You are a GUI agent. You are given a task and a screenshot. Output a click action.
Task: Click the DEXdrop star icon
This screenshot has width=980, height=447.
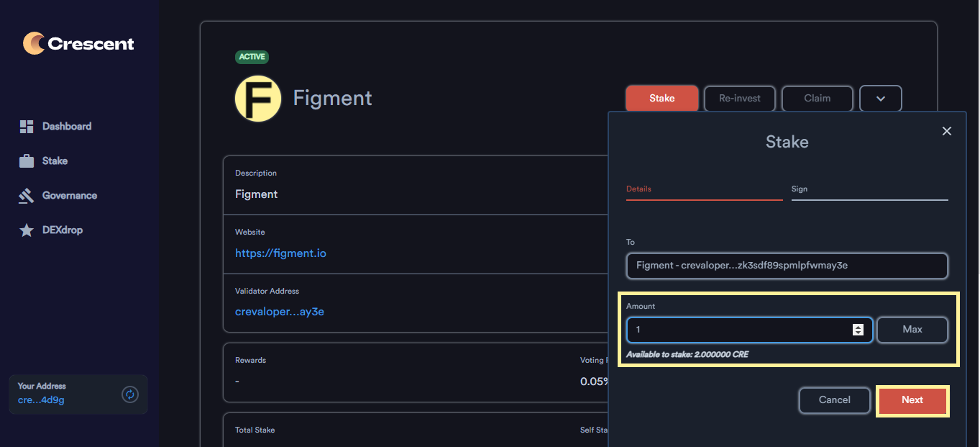[x=27, y=230]
